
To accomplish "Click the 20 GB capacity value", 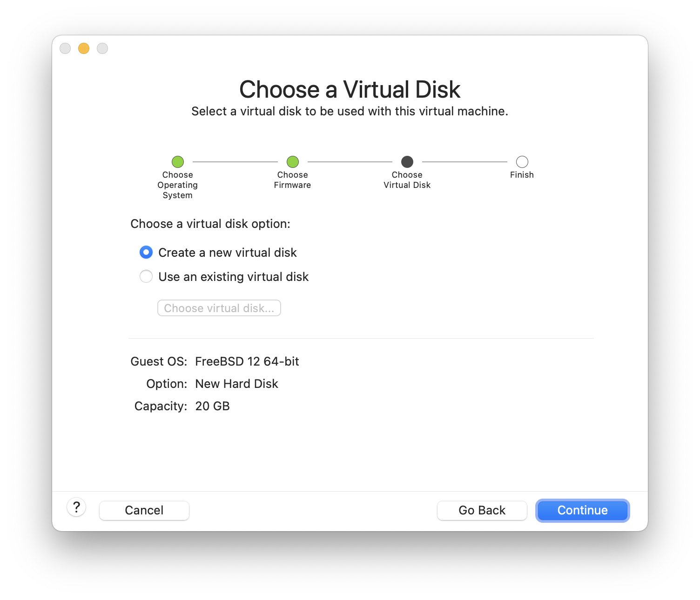I will click(212, 406).
